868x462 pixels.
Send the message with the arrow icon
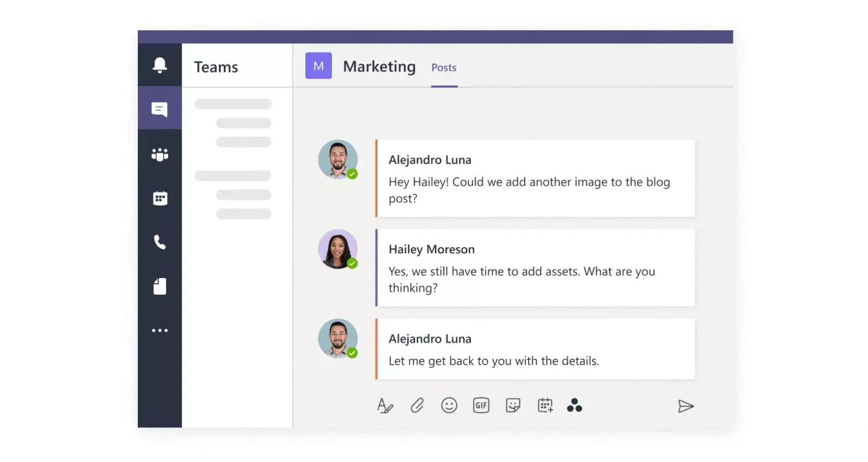pos(685,406)
